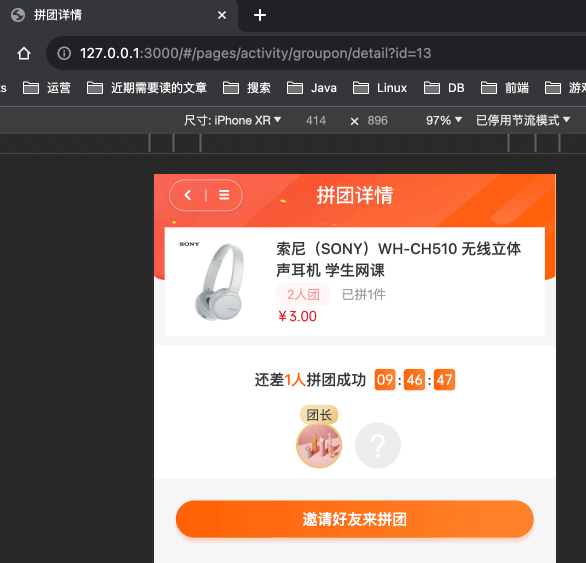Open the hamburger menu icon in header

224,195
